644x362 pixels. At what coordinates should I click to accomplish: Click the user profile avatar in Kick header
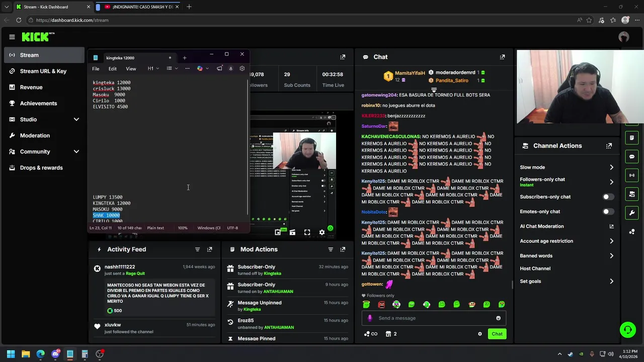click(624, 37)
